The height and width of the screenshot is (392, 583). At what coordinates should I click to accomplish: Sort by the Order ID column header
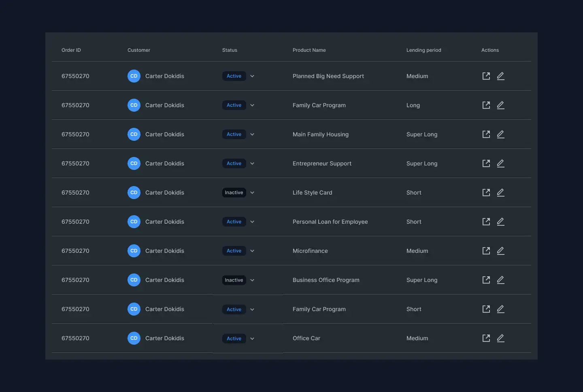point(71,50)
